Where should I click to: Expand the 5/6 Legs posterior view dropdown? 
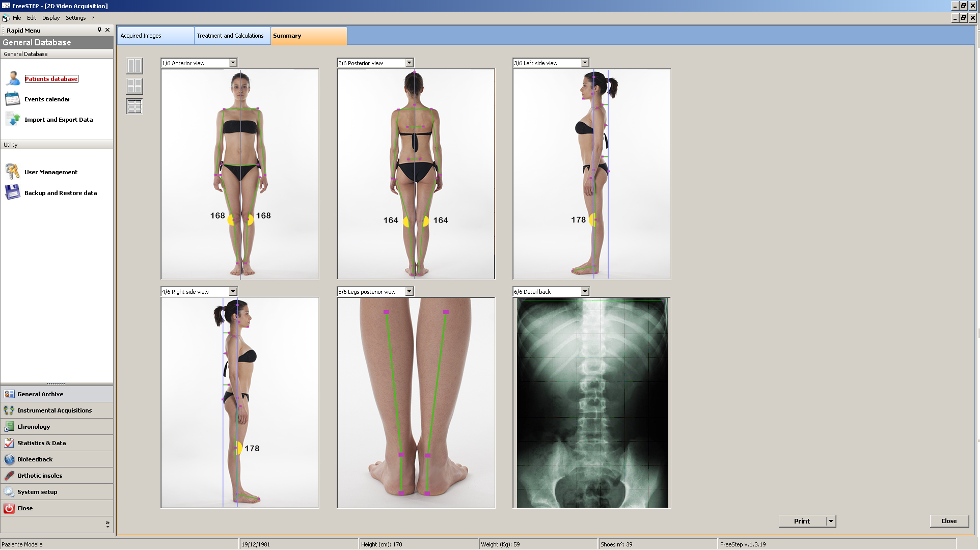[x=409, y=291]
